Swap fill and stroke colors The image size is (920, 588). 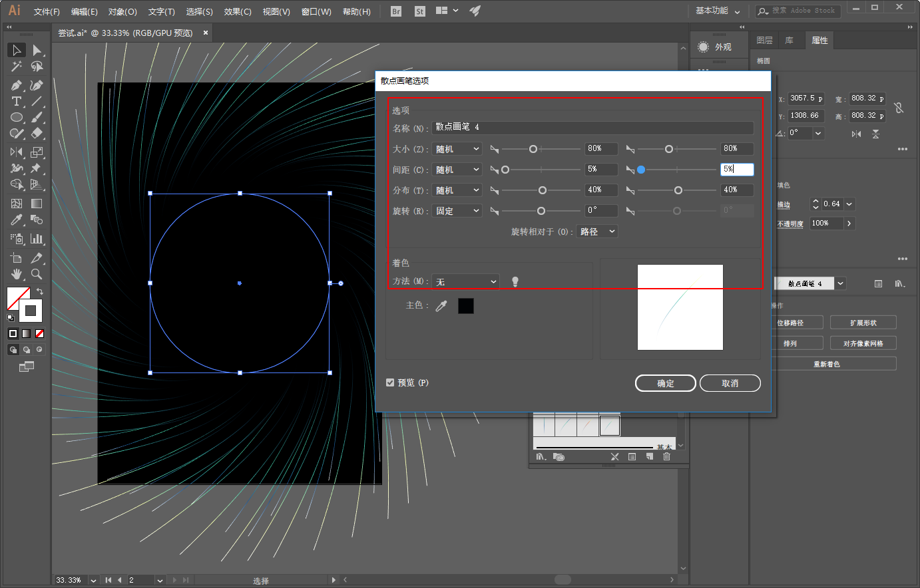coord(40,291)
